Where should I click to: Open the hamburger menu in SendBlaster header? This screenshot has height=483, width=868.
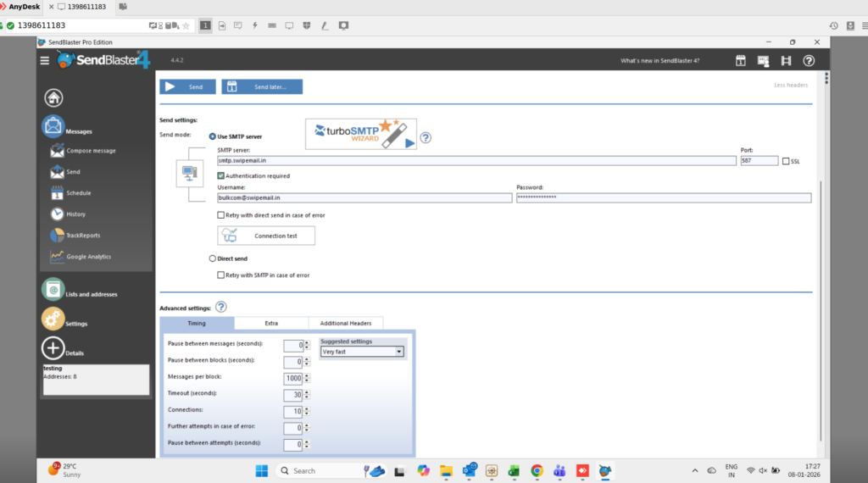pos(45,60)
